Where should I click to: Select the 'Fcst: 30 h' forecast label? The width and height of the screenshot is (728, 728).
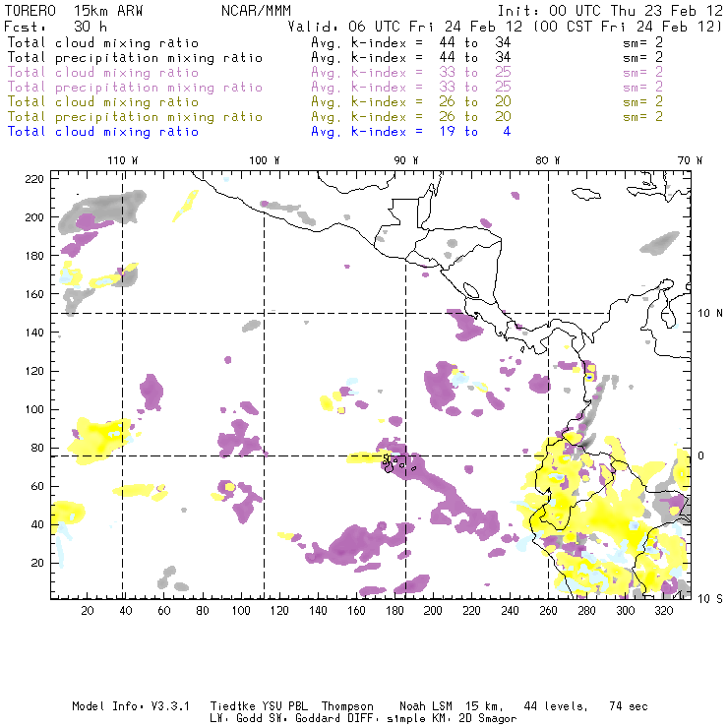[x=55, y=27]
